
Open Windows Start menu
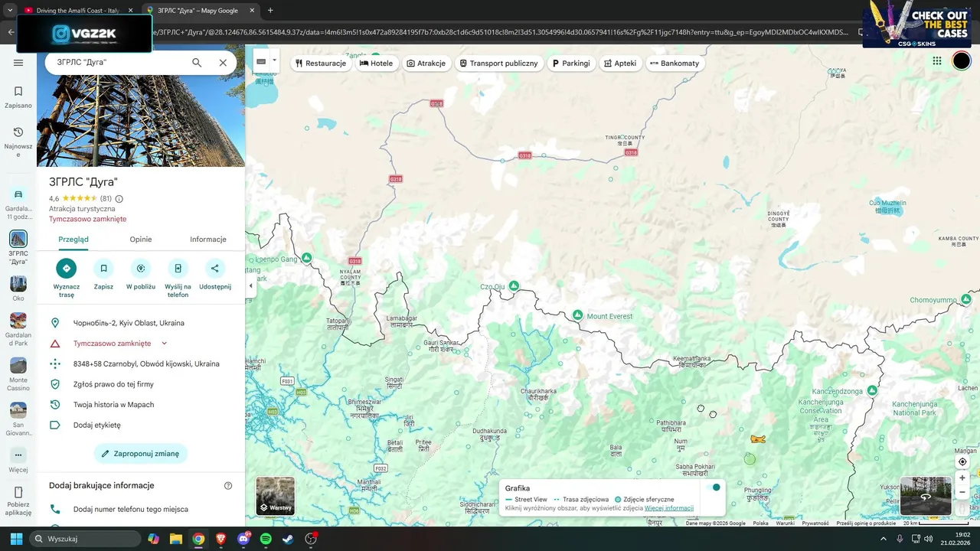[x=16, y=539]
